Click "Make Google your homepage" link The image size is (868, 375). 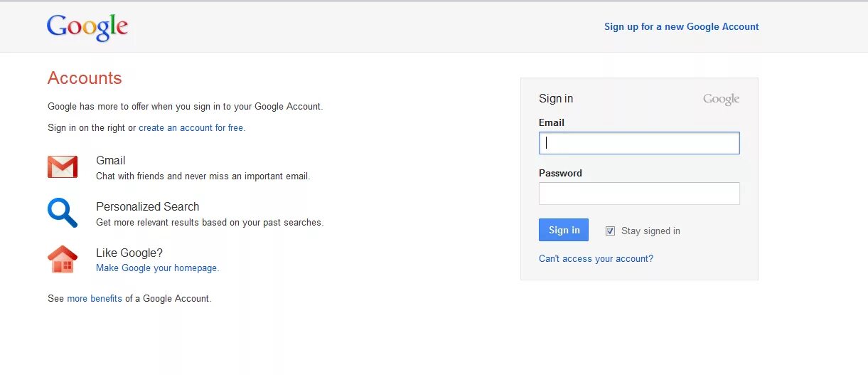pos(157,268)
